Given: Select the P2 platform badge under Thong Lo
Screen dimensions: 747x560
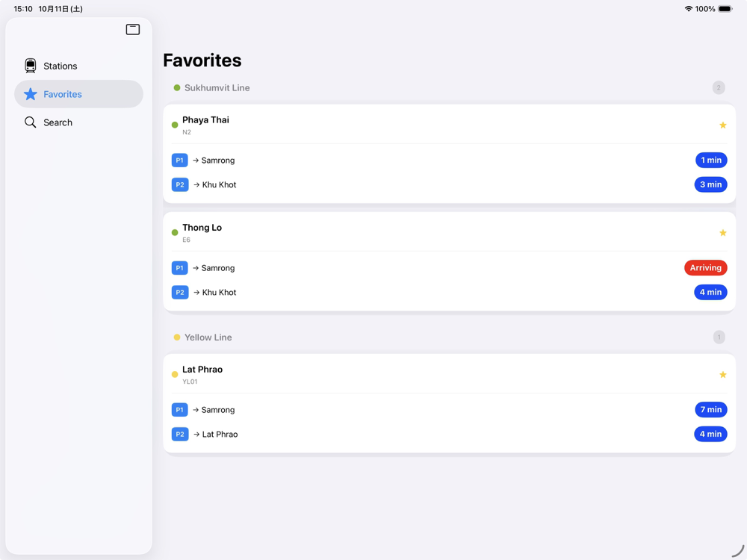Looking at the screenshot, I should (x=180, y=293).
